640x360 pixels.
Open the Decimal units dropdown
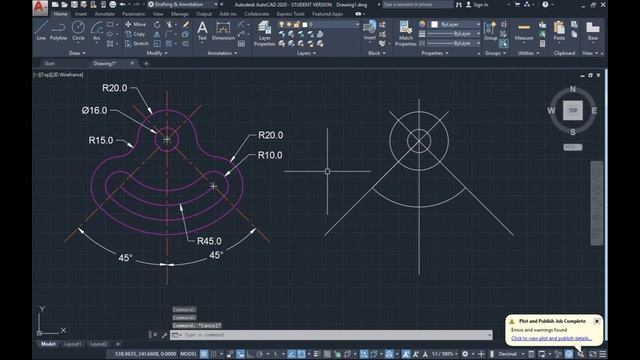point(510,354)
